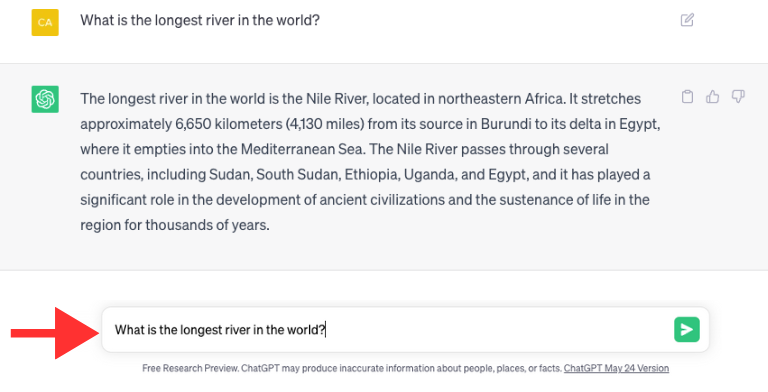Give the response a thumbs up

[x=713, y=97]
